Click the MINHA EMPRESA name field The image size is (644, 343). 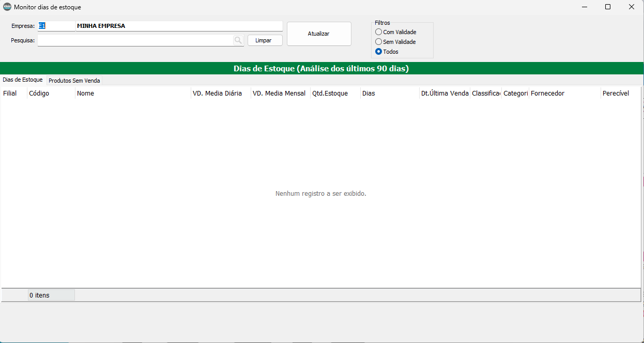(178, 26)
